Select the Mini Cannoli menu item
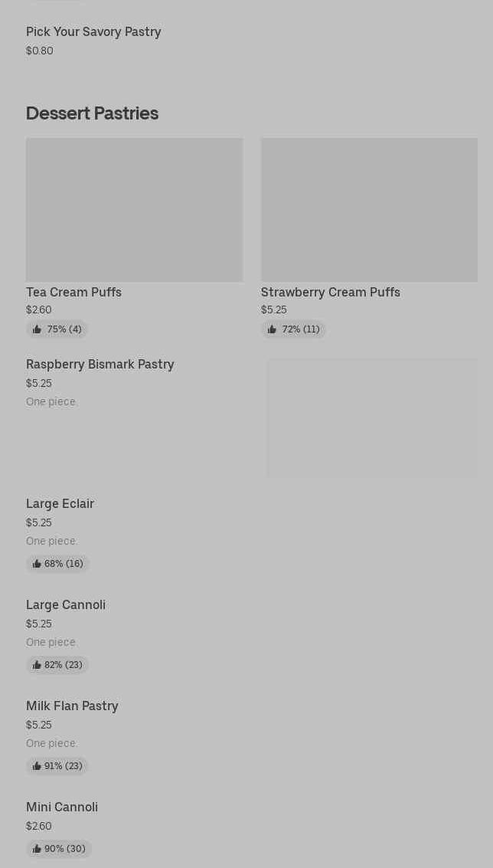Image resolution: width=493 pixels, height=868 pixels. [x=62, y=807]
